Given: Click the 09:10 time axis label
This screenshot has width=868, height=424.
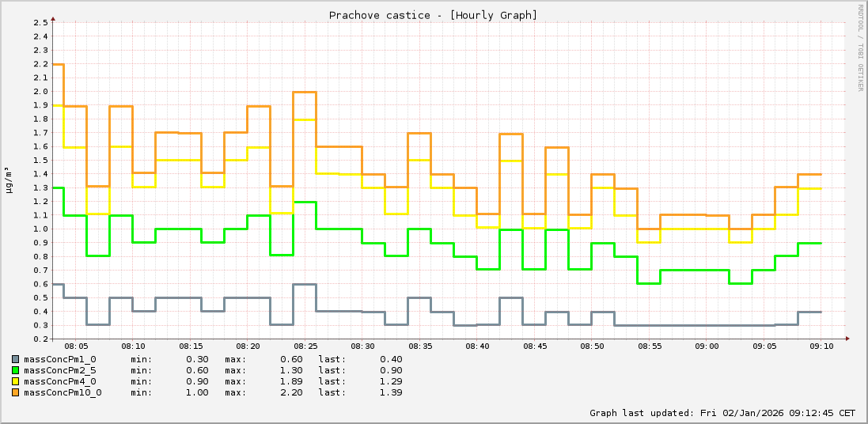Looking at the screenshot, I should coord(821,346).
